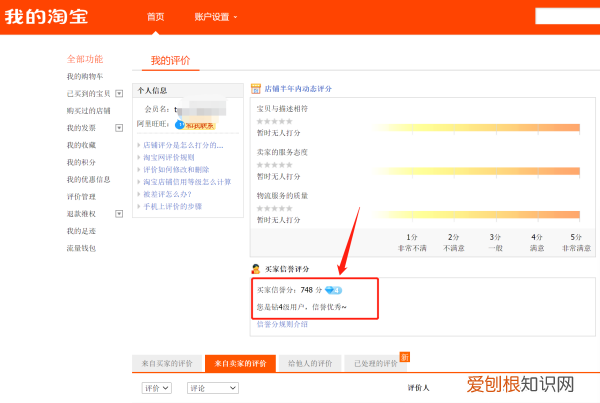This screenshot has width=600, height=403.
Task: Open 我的优惠信息 in the sidebar
Action: click(x=88, y=179)
